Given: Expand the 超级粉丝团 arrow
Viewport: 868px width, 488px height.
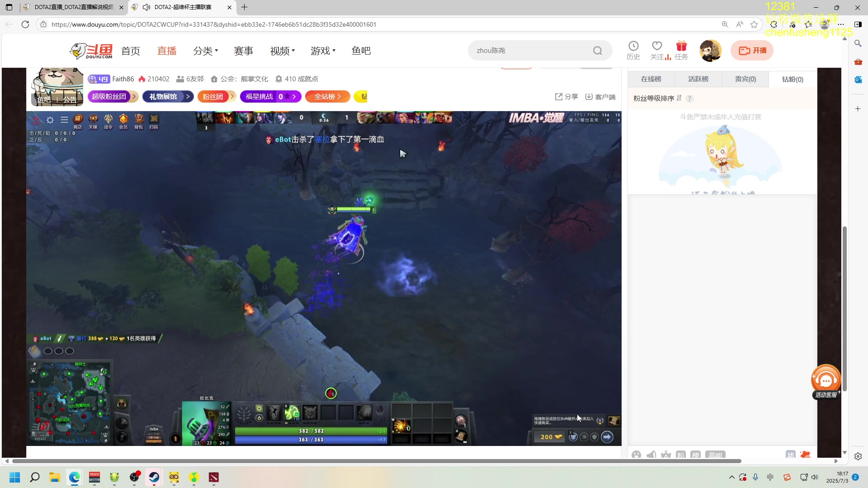Looking at the screenshot, I should (x=134, y=96).
